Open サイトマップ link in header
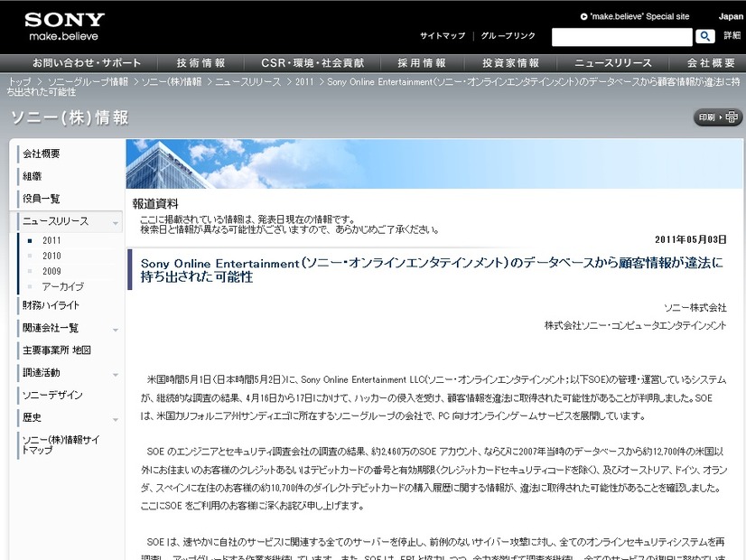Screen dimensions: 746x560 pos(443,36)
